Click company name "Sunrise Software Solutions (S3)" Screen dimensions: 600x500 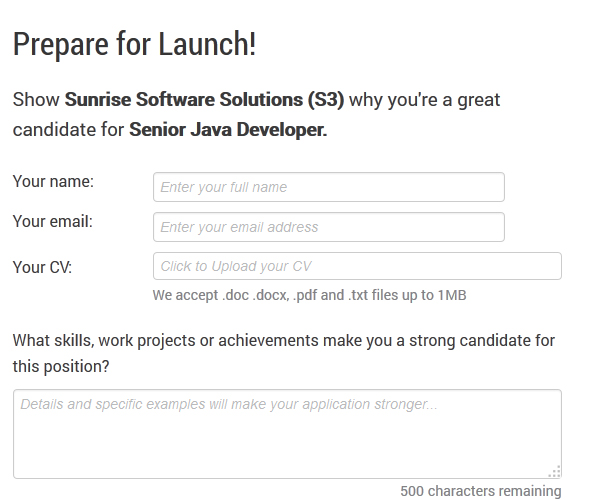pyautogui.click(x=204, y=100)
